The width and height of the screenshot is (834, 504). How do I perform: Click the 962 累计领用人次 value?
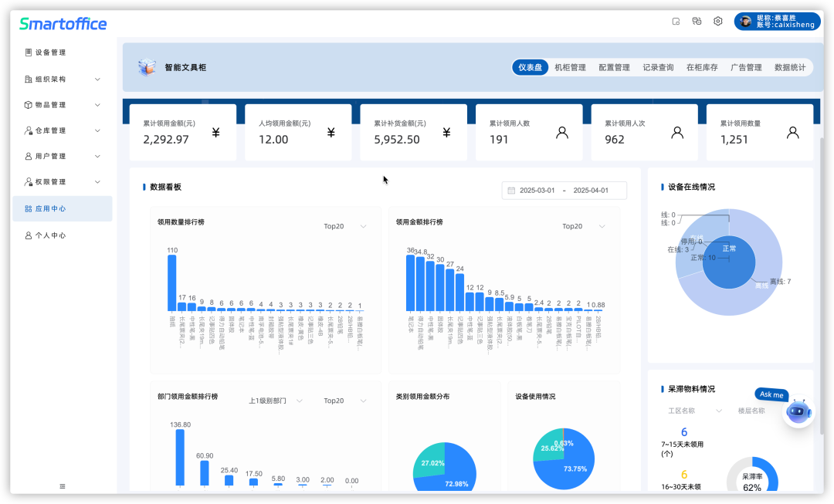point(615,139)
